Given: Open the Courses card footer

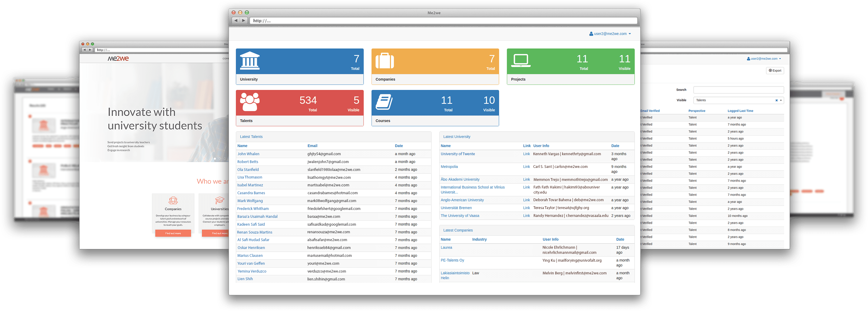Looking at the screenshot, I should [435, 121].
